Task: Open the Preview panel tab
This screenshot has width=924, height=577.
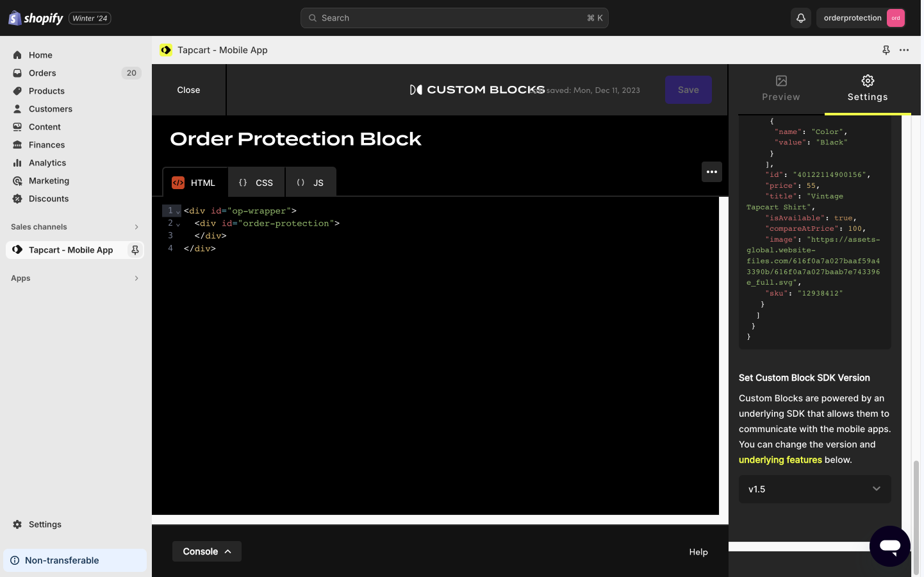Action: [781, 88]
